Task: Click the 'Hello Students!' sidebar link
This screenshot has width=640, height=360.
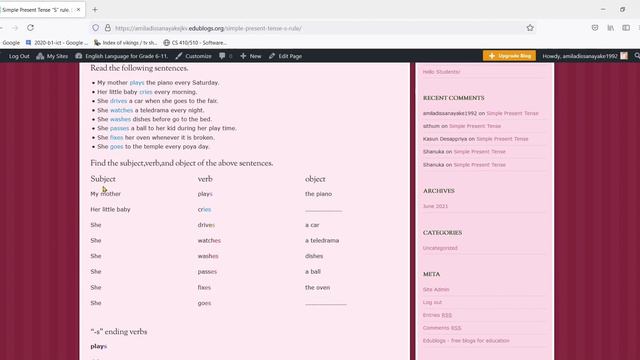Action: (x=441, y=72)
